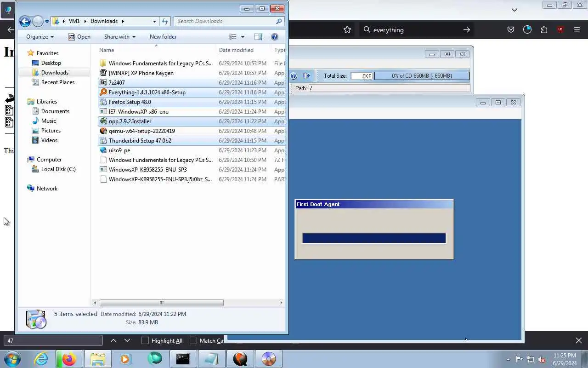Toggle the preview pane

258,37
